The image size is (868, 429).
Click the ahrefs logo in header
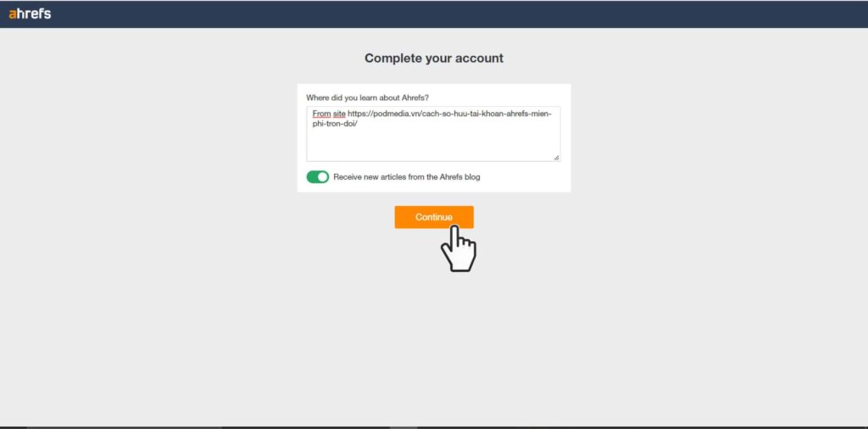(30, 14)
